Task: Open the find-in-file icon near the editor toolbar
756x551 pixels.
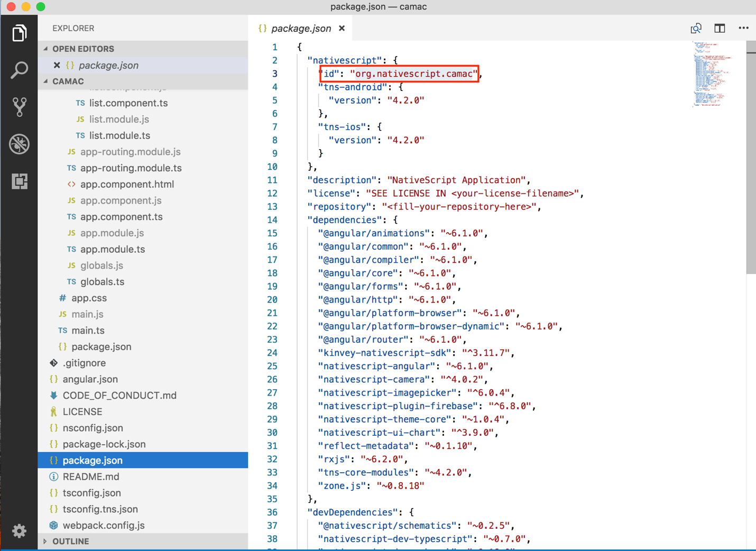Action: (x=696, y=28)
